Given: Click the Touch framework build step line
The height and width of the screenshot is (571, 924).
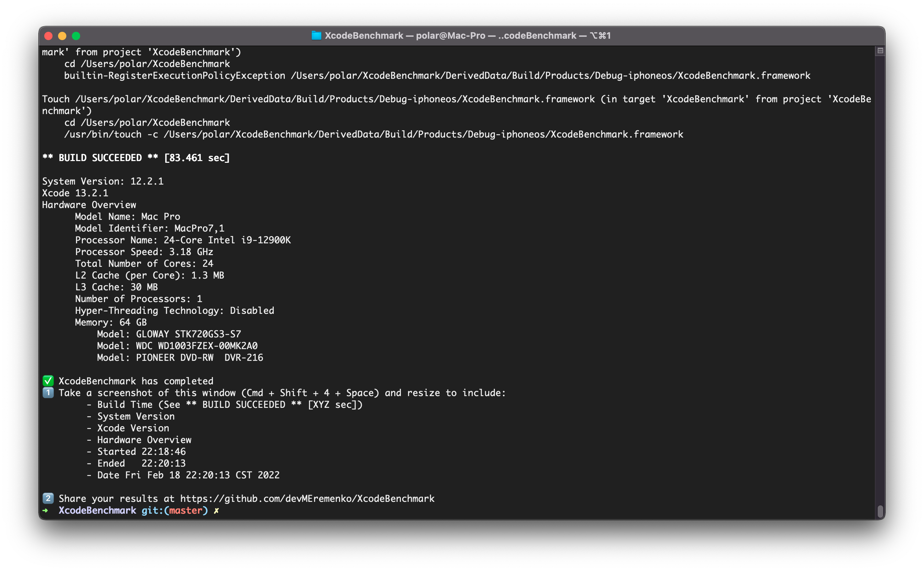Looking at the screenshot, I should 377,99.
